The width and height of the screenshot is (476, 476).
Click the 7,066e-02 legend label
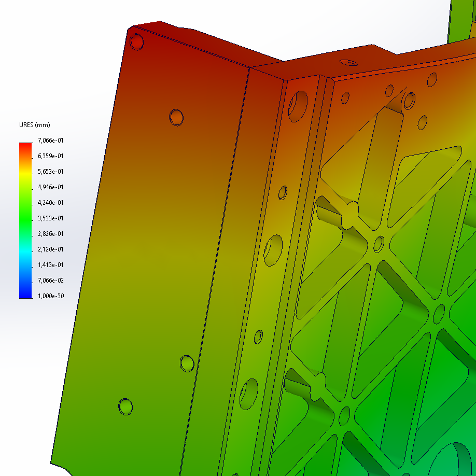coord(50,281)
